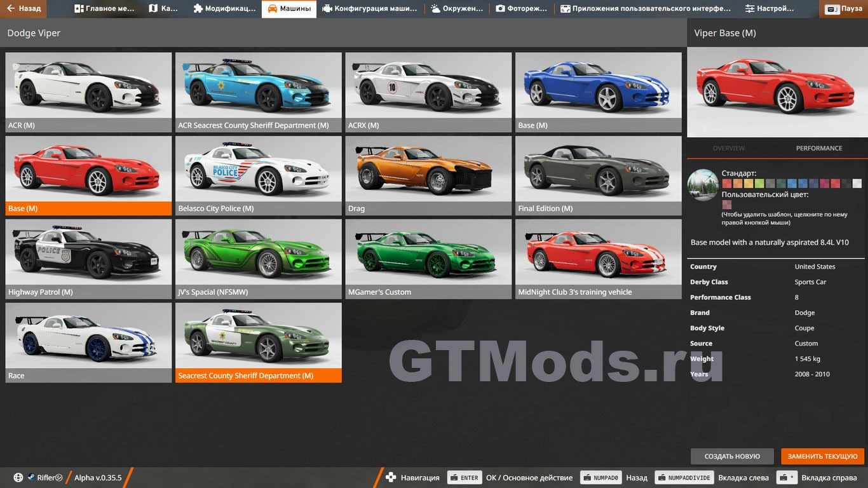Click the 1 545 kg weight value

tap(807, 359)
